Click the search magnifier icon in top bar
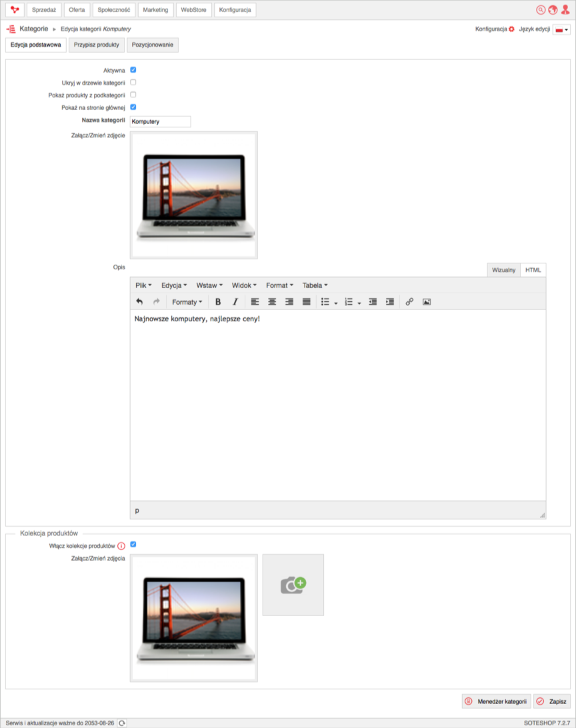This screenshot has width=576, height=728. tap(540, 10)
